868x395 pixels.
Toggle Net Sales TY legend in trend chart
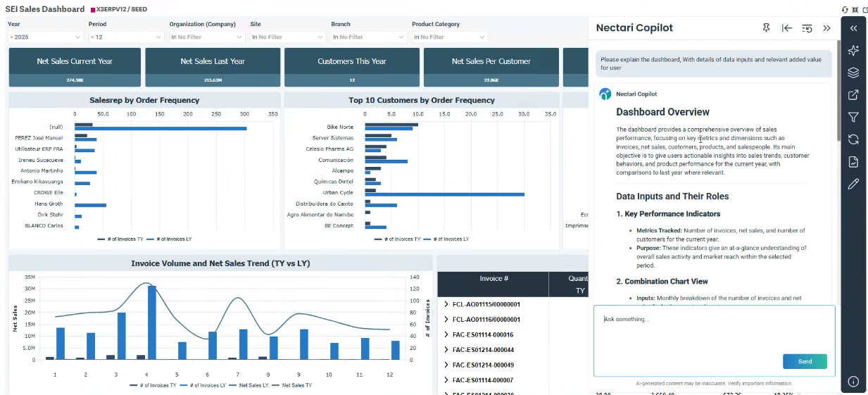[292, 385]
